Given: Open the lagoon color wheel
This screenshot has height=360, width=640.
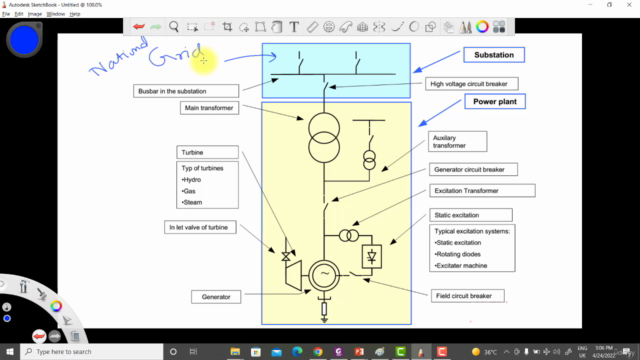Looking at the screenshot, I should (x=56, y=306).
